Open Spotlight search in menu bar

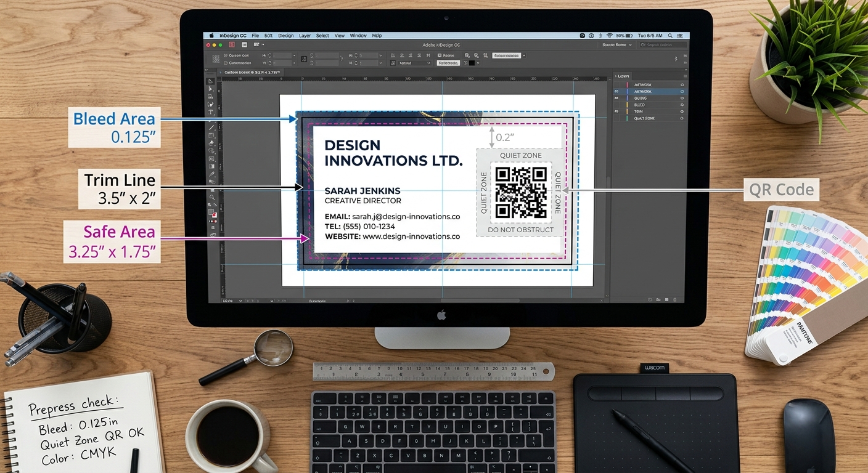pyautogui.click(x=670, y=36)
